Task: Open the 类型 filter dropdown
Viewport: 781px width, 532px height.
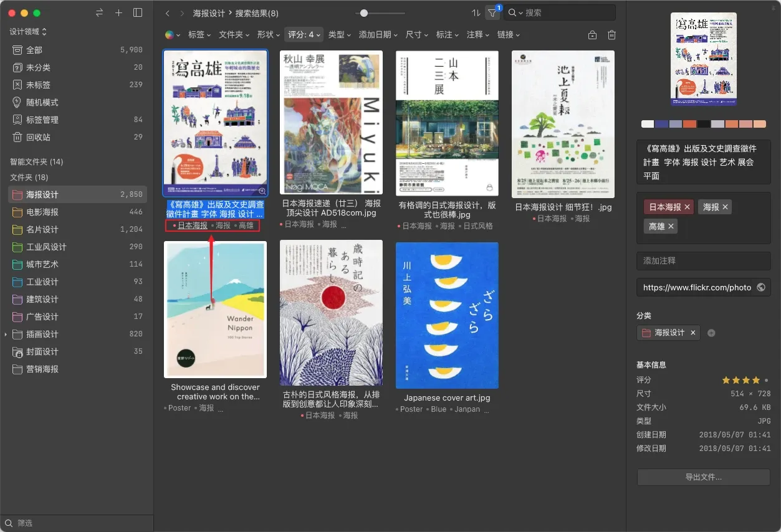Action: click(340, 35)
